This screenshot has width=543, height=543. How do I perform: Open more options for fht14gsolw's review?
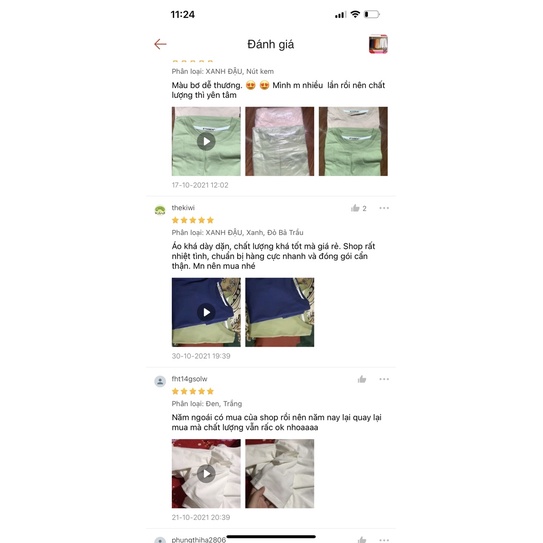pos(384,379)
